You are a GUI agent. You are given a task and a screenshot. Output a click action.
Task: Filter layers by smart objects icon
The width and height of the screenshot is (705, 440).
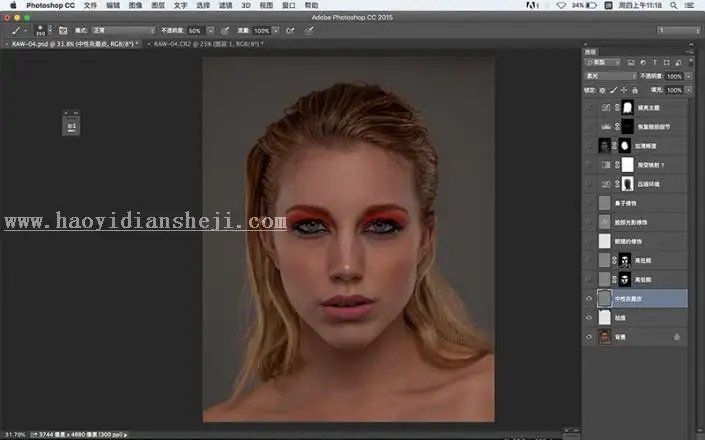tap(678, 62)
